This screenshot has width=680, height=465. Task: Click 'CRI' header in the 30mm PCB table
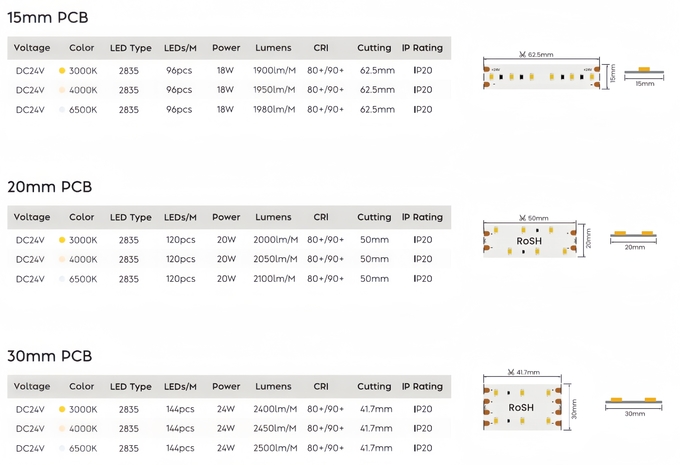[x=321, y=386]
